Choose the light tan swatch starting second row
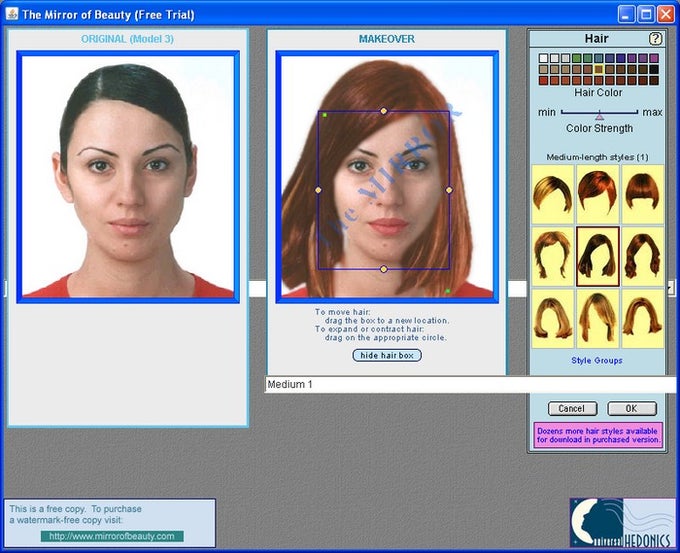680x553 pixels. point(543,69)
